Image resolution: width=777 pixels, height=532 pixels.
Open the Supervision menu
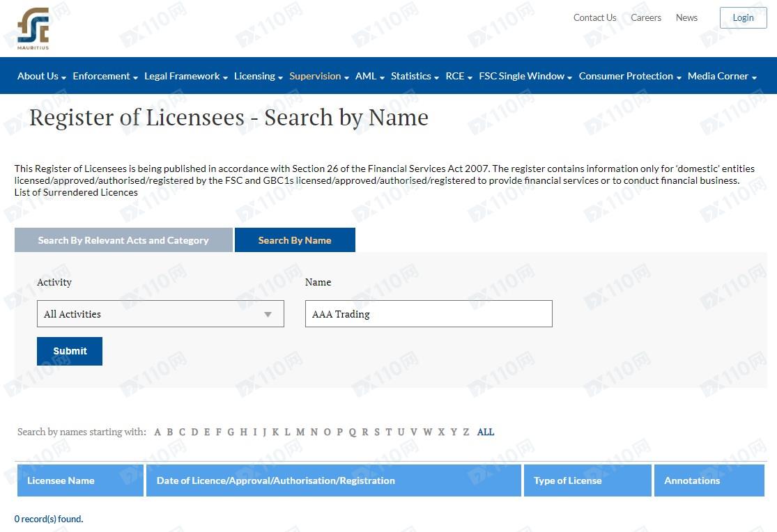(x=318, y=76)
